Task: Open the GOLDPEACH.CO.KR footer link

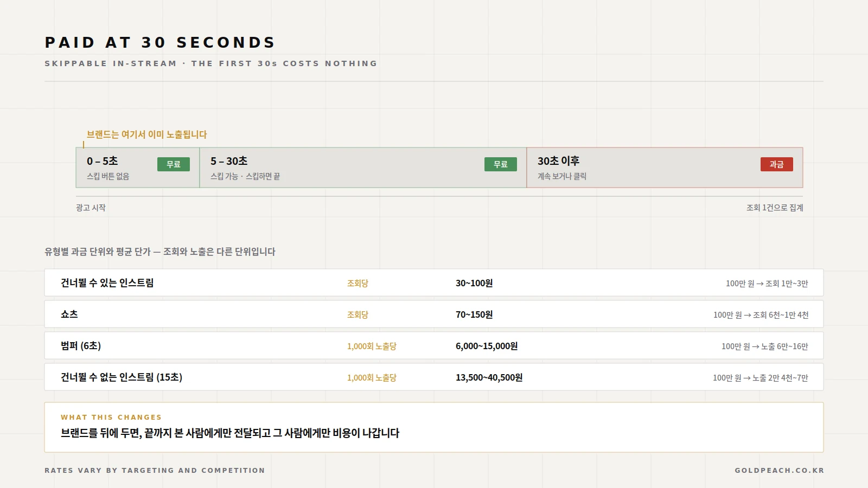Action: [779, 470]
